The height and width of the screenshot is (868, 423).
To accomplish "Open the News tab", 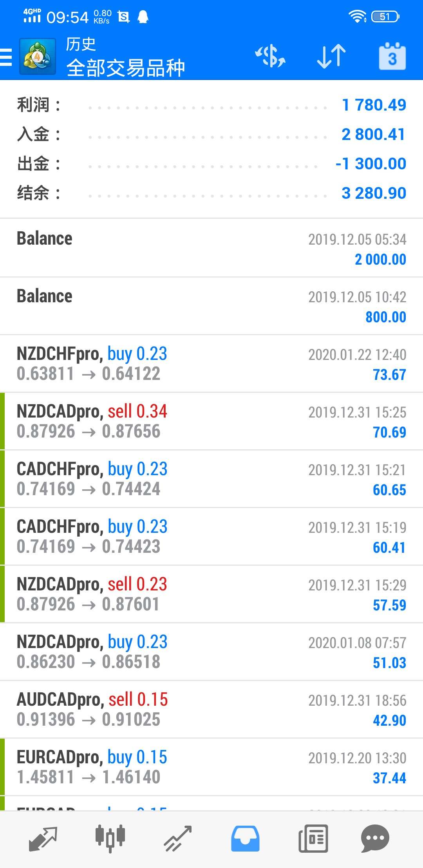I will pyautogui.click(x=313, y=839).
